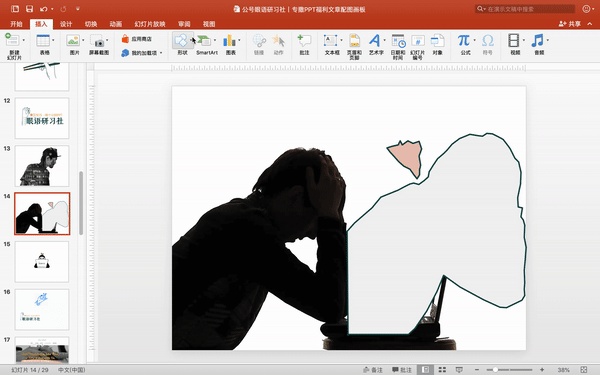600x375 pixels.
Task: Click the 符号 omega symbol icon
Action: point(488,40)
